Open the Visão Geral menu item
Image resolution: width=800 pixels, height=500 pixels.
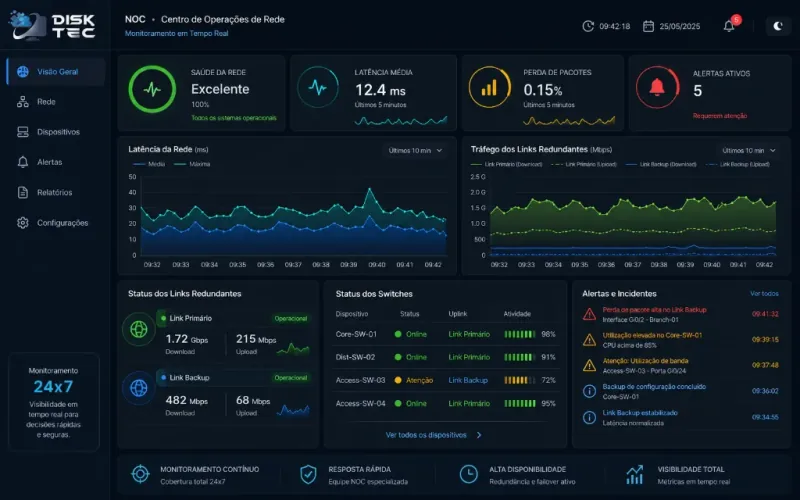pos(56,71)
